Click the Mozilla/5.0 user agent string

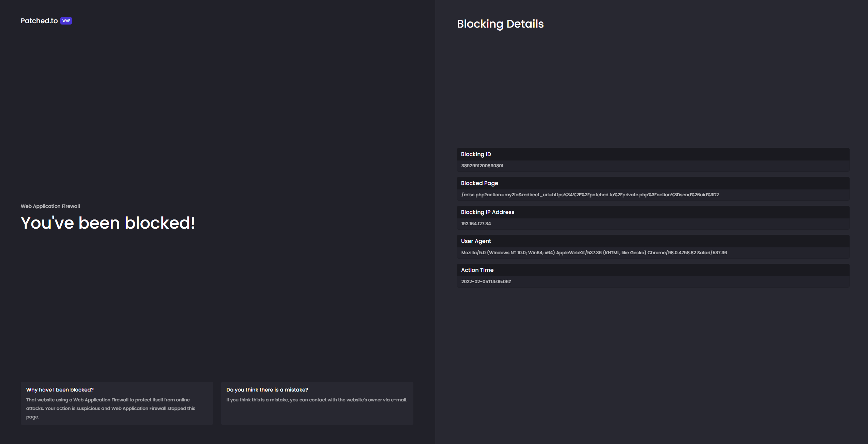point(594,253)
